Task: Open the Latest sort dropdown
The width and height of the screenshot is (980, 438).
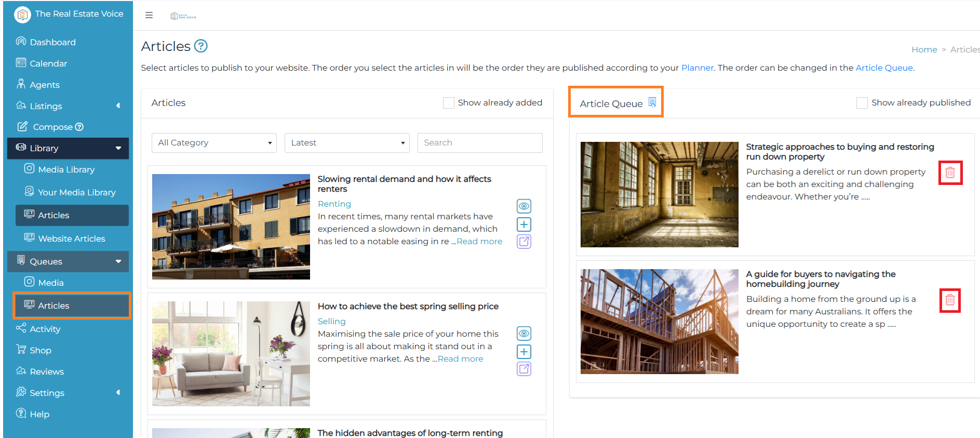Action: click(347, 143)
